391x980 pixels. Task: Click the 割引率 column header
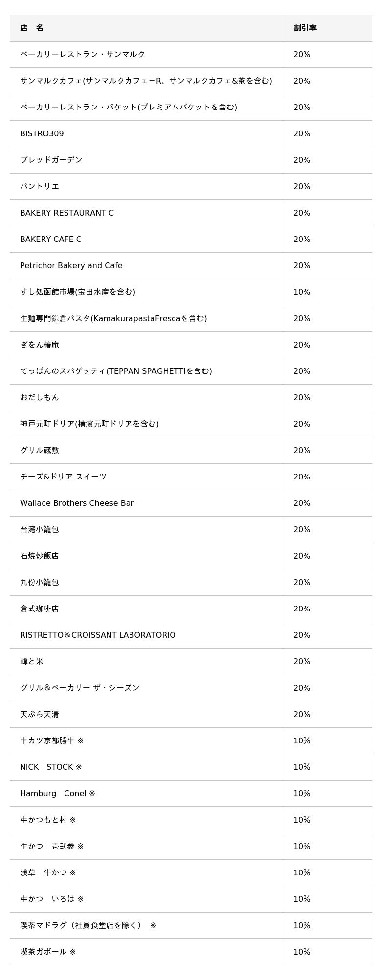click(305, 28)
